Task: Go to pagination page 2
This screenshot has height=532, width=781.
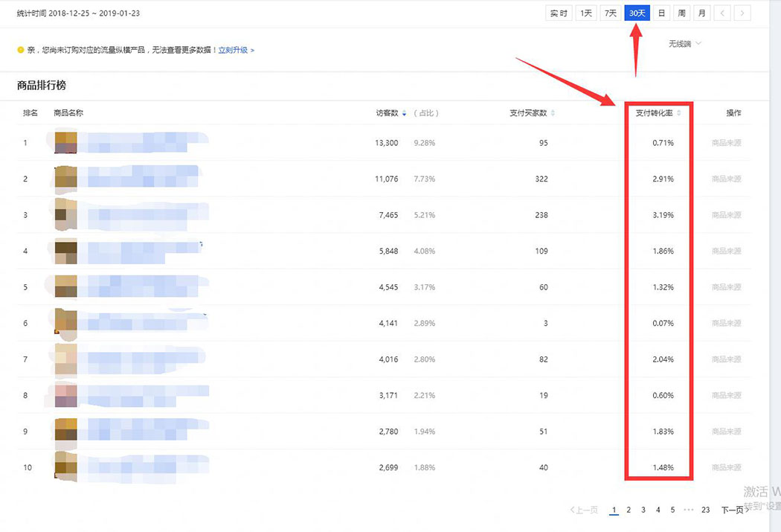Action: (x=629, y=510)
